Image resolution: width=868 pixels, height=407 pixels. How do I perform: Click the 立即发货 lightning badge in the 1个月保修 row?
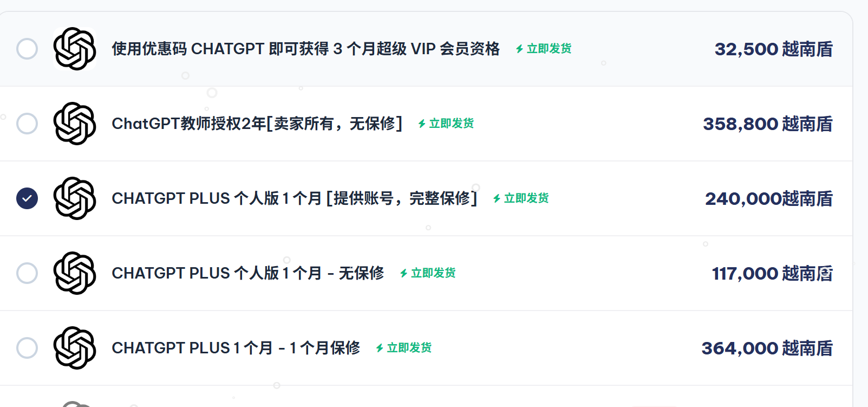[404, 348]
